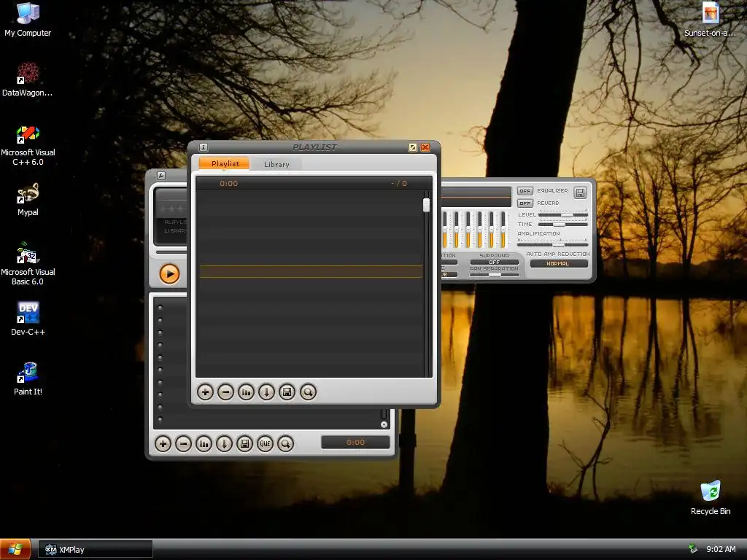Click the 9:02 AM taskbar clock

coord(720,549)
